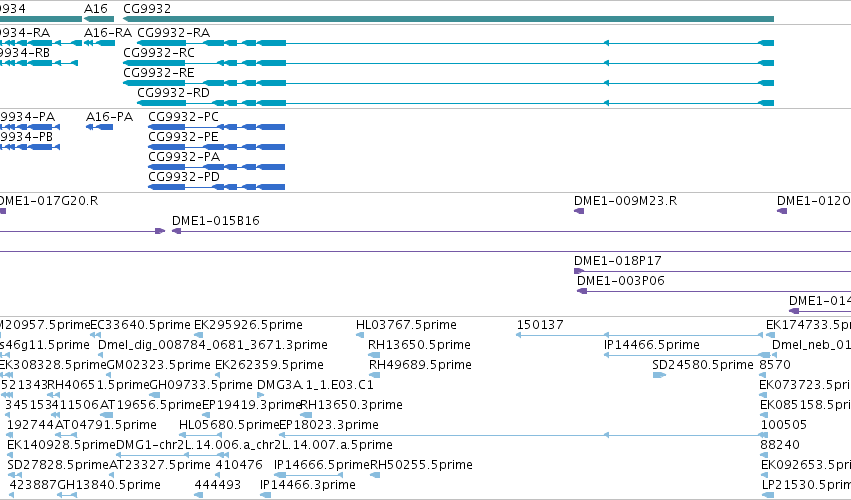Select EST GM02323.5prime
The height and width of the screenshot is (500, 851).
pyautogui.click(x=110, y=375)
